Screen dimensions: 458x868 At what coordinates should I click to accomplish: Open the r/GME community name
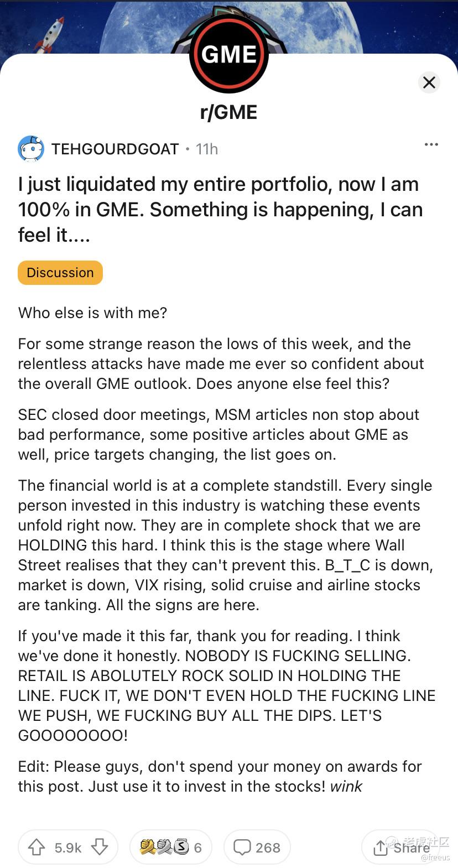pyautogui.click(x=228, y=112)
